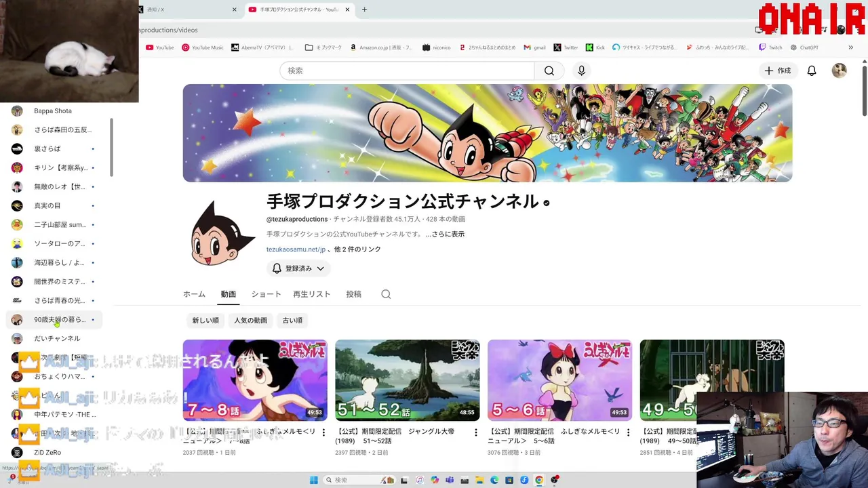Sort videos by 人気の動画

coord(250,321)
